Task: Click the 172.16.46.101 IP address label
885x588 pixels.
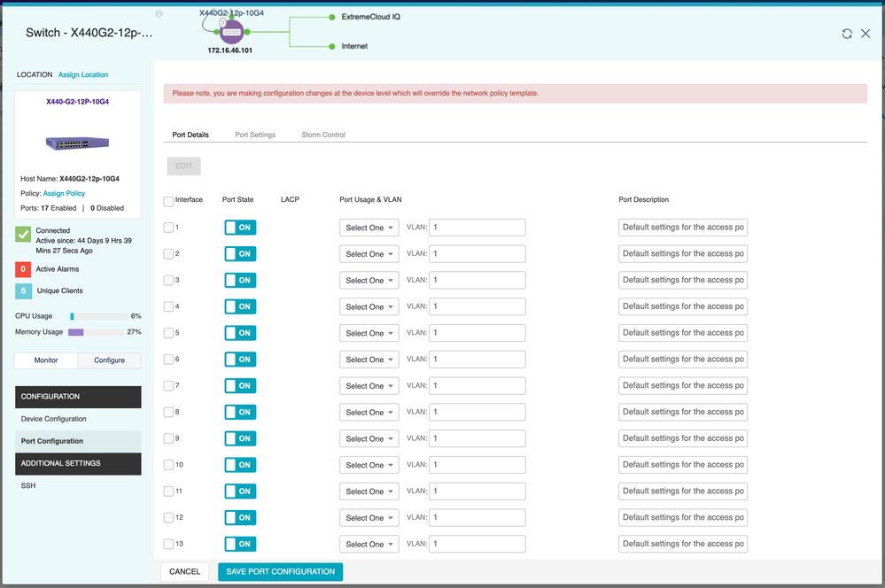Action: tap(229, 50)
